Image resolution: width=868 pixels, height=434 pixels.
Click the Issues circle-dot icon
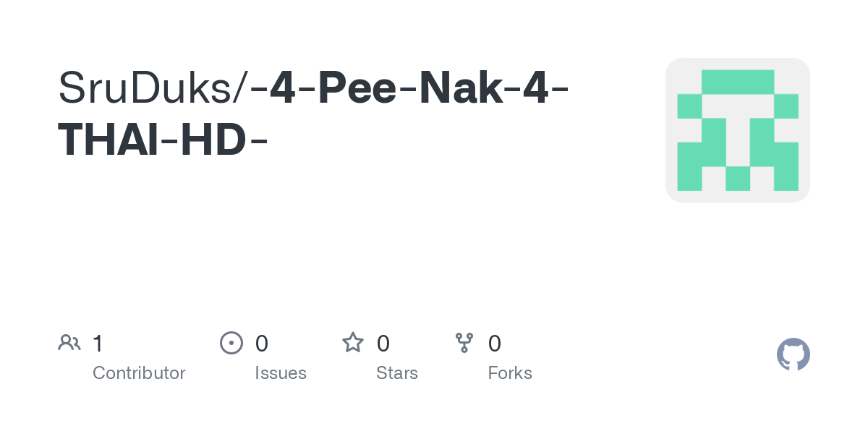[x=231, y=342]
